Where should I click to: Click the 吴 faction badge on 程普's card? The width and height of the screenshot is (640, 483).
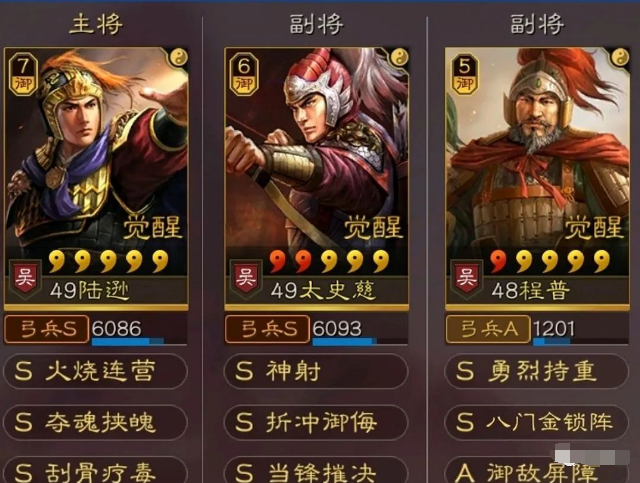[x=467, y=278]
